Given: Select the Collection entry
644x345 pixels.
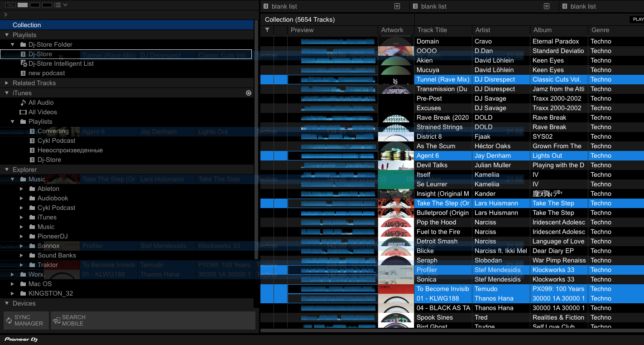Looking at the screenshot, I should 127,25.
